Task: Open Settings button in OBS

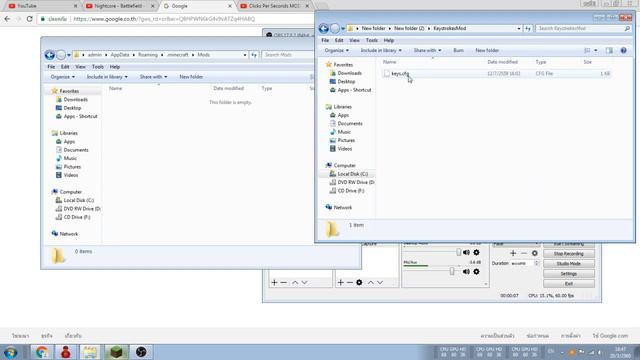Action: (x=569, y=274)
